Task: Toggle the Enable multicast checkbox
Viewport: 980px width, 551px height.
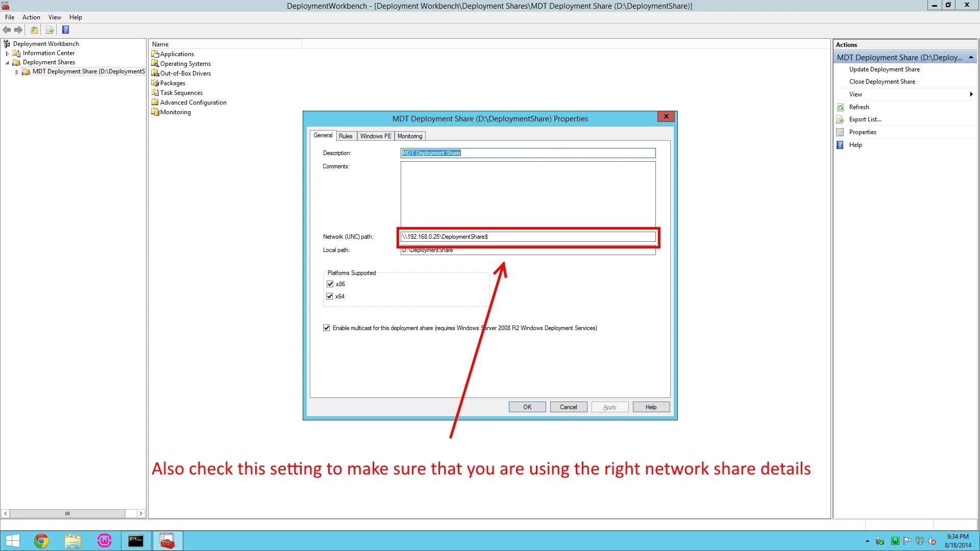Action: pos(327,328)
